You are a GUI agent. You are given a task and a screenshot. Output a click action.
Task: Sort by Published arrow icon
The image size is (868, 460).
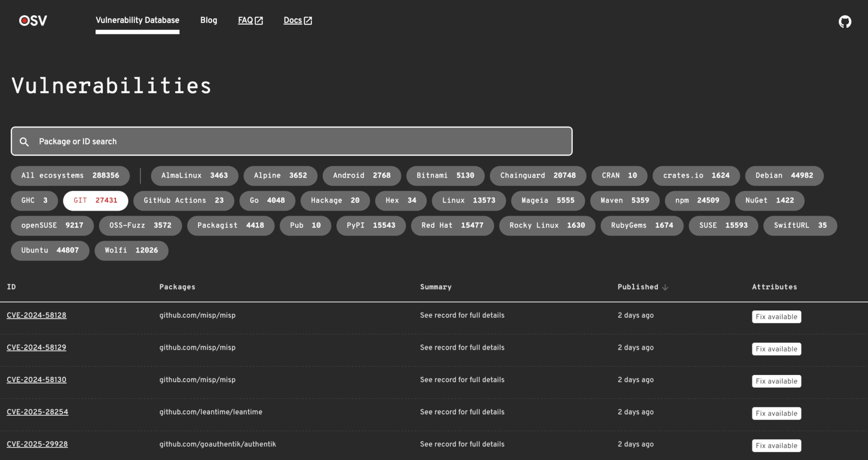tap(665, 287)
